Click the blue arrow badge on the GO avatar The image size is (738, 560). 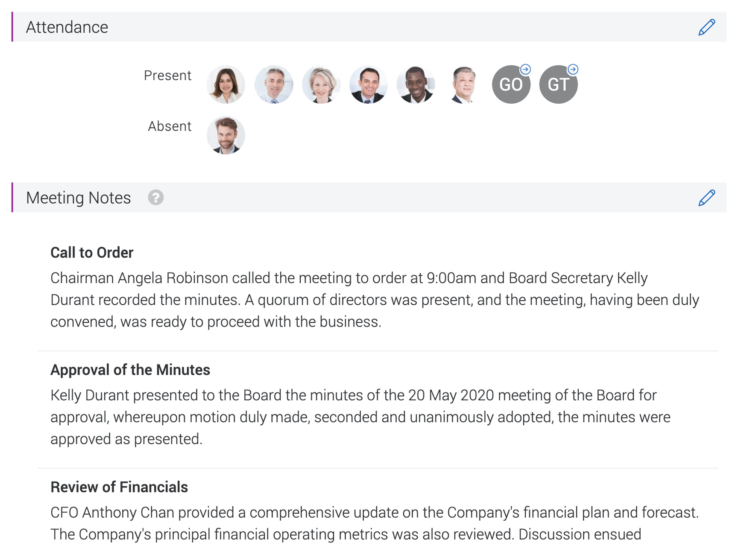point(526,68)
